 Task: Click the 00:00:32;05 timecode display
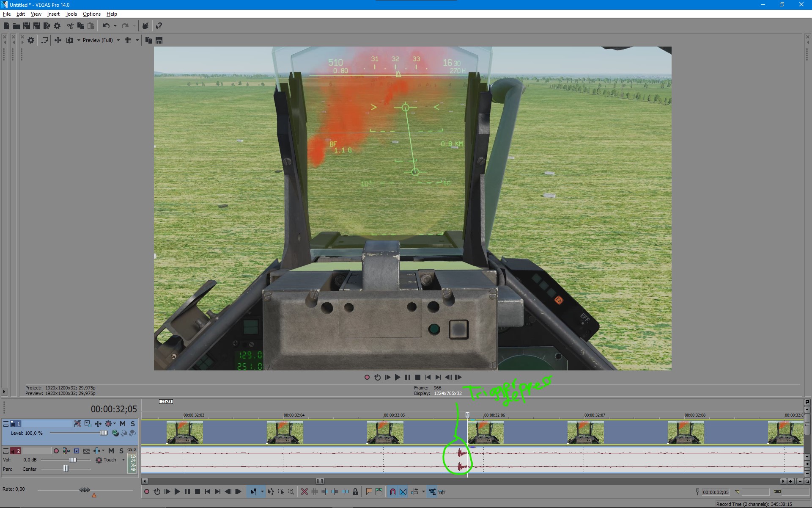pos(114,409)
